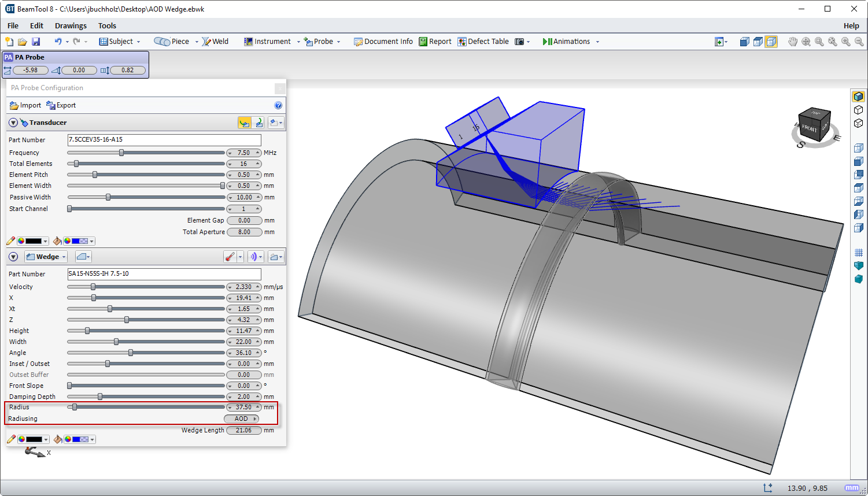This screenshot has height=496, width=868.
Task: Open the File menu
Action: (13, 25)
